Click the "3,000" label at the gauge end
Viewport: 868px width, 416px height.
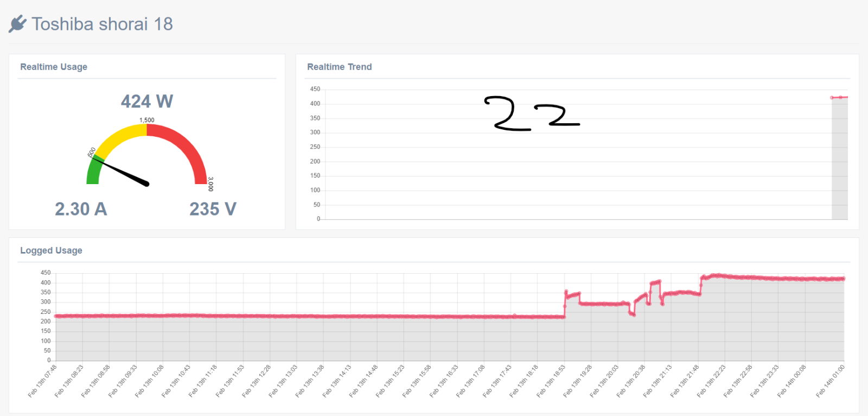coord(210,184)
